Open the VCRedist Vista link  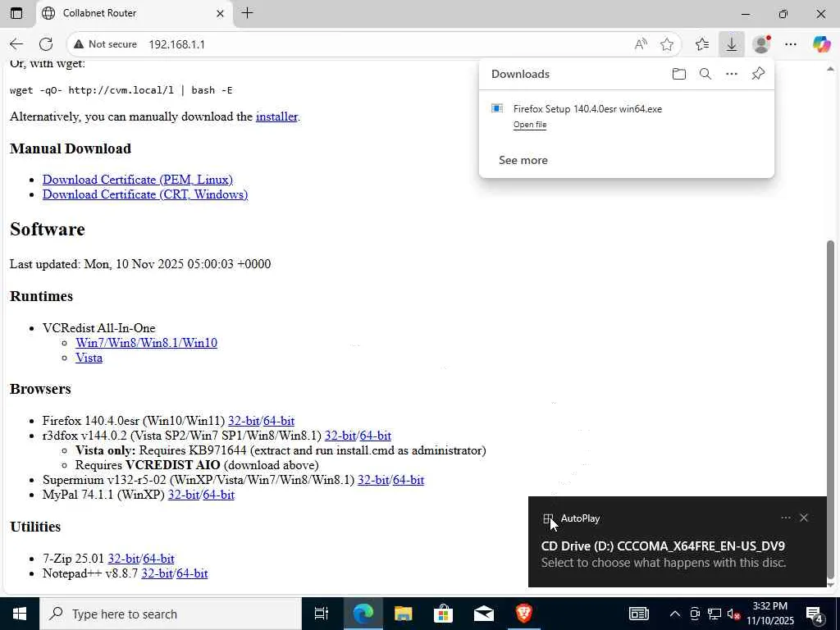tap(89, 358)
